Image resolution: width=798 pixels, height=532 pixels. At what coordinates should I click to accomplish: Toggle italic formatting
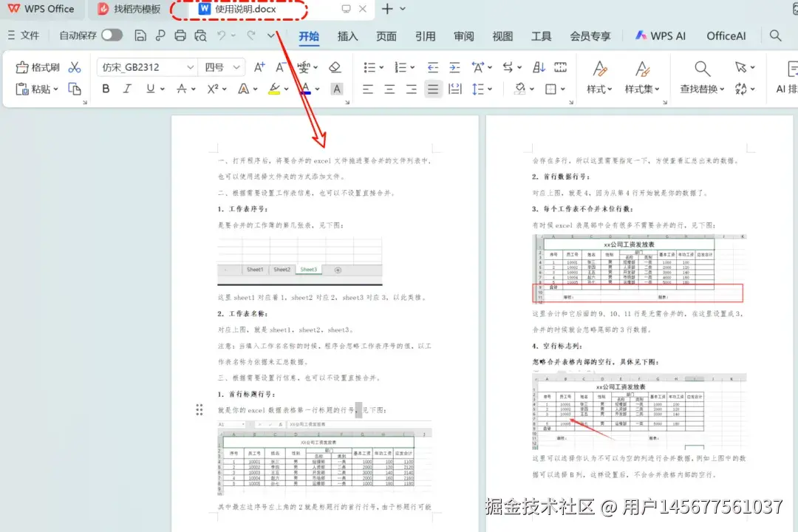(x=127, y=89)
